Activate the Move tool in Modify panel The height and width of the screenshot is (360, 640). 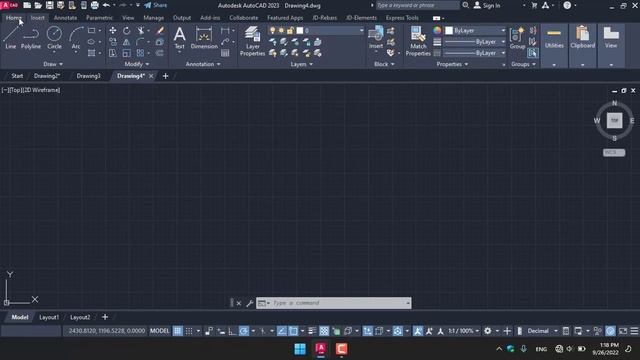click(x=113, y=31)
